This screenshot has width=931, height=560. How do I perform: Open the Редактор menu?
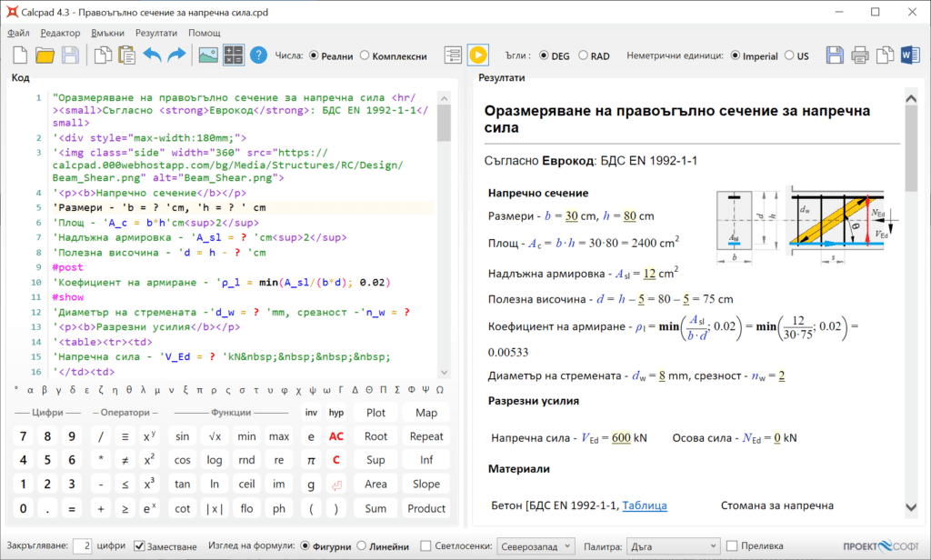pos(60,33)
